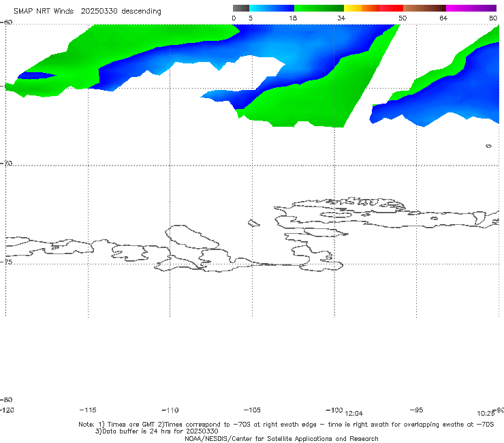Click the swath time '10:26'
504x443 pixels.
coord(486,414)
